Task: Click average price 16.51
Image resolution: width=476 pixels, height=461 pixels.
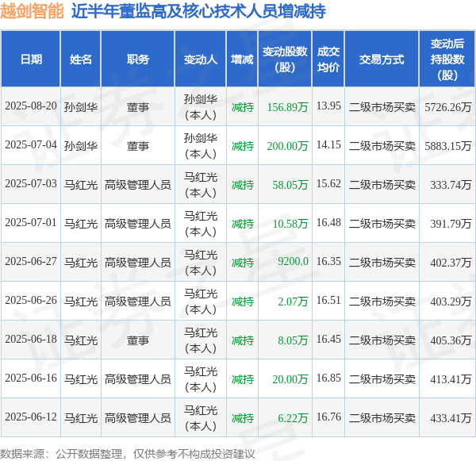Action: 328,301
